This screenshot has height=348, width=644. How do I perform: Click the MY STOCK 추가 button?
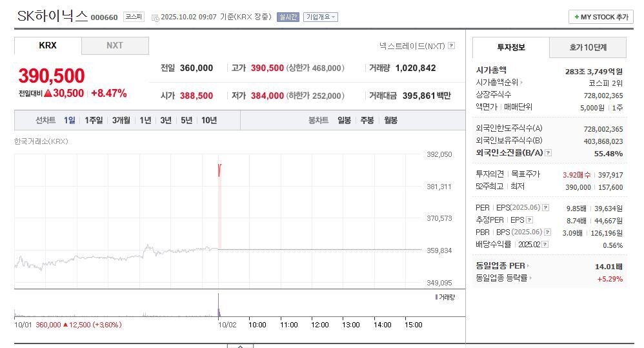601,17
